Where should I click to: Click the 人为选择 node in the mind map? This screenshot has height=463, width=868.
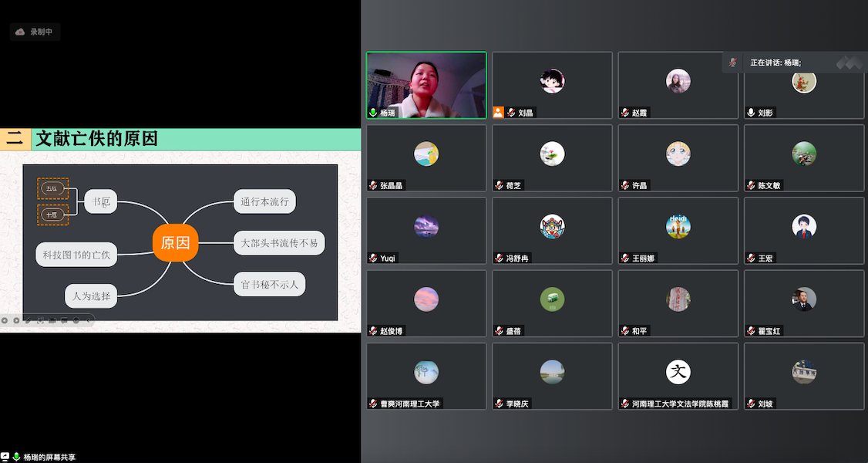91,296
